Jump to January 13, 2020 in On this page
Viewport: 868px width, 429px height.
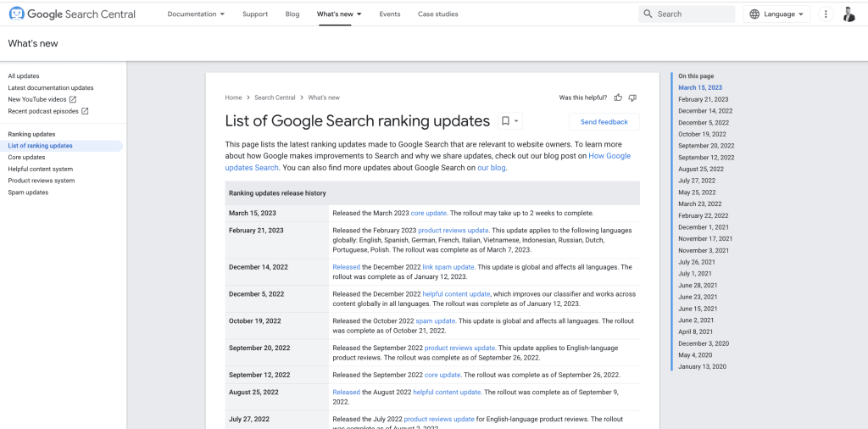pos(702,366)
